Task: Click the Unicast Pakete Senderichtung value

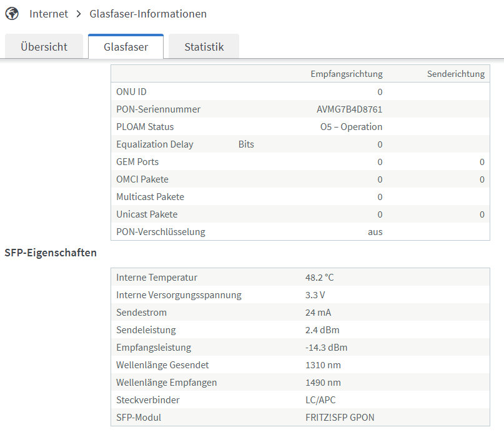Action: pos(482,214)
